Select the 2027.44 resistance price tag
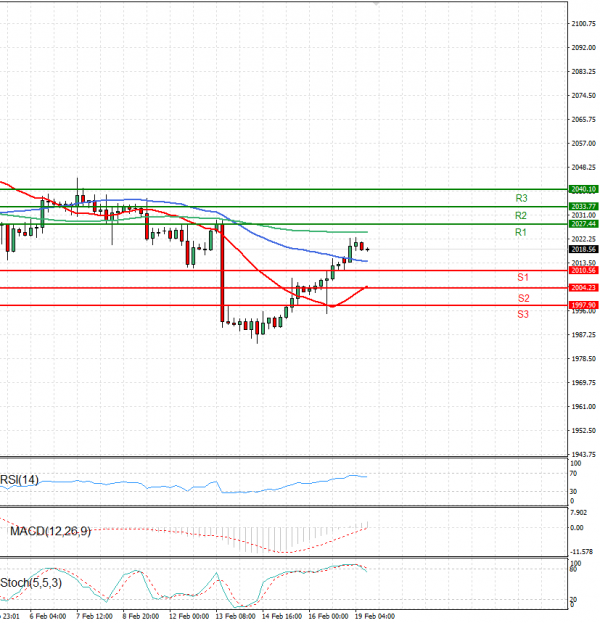Viewport: 600px width, 623px height. coord(583,224)
